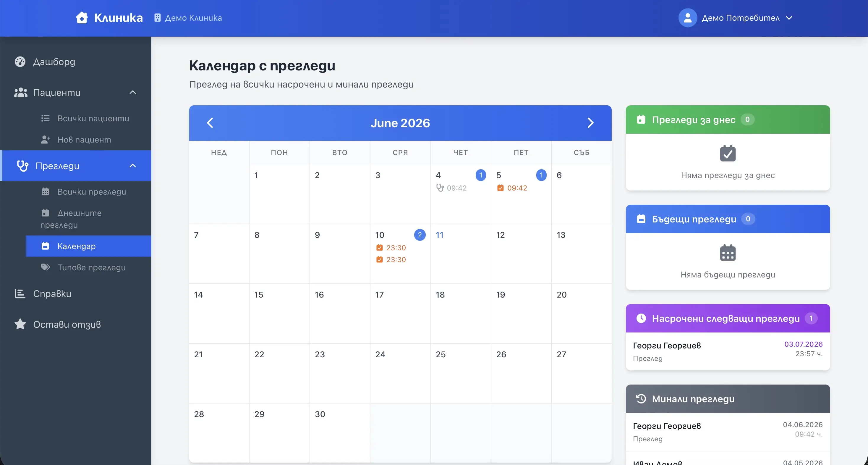
Task: Click the calendar icon above Няма бъдещи прегледи
Action: (728, 253)
